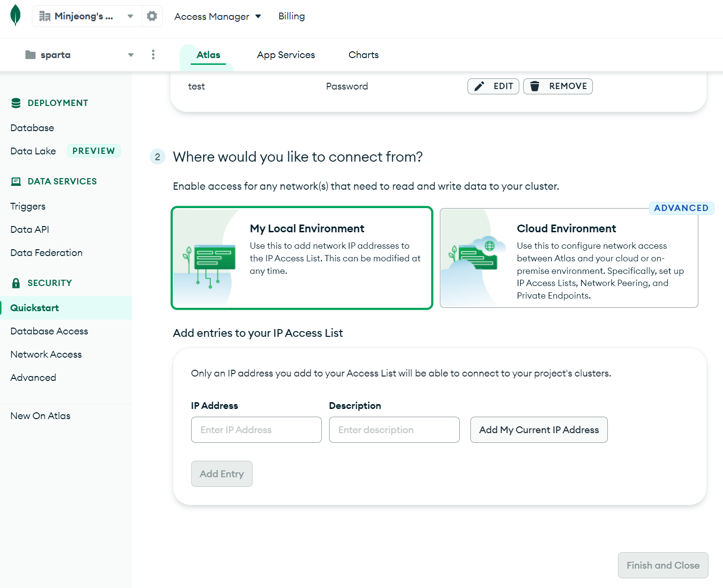
Task: Switch to the App Services tab
Action: click(286, 55)
